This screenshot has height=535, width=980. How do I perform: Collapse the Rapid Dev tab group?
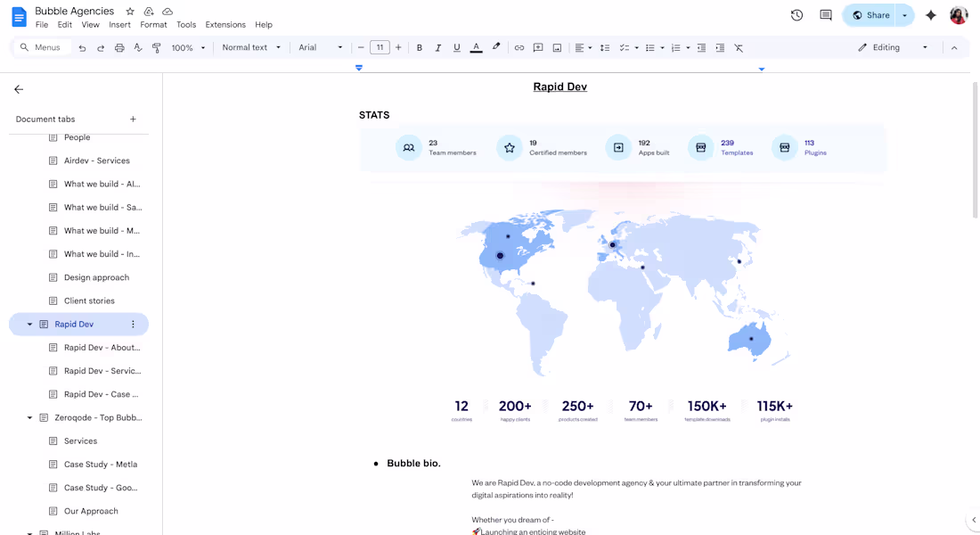pyautogui.click(x=29, y=325)
